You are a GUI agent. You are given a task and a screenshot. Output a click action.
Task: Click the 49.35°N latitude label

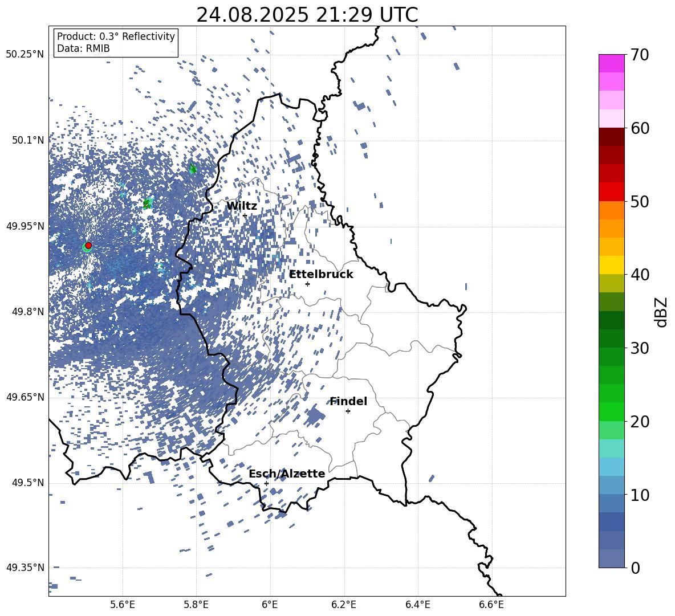[25, 568]
